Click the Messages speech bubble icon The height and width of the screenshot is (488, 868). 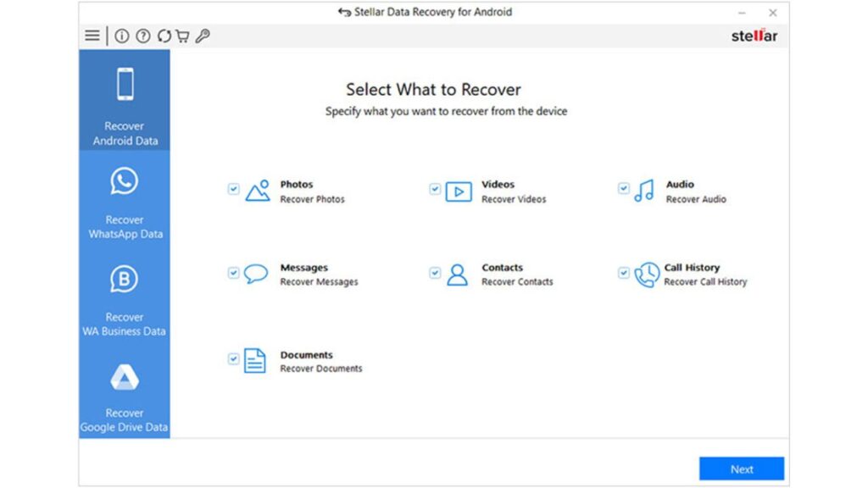point(256,274)
